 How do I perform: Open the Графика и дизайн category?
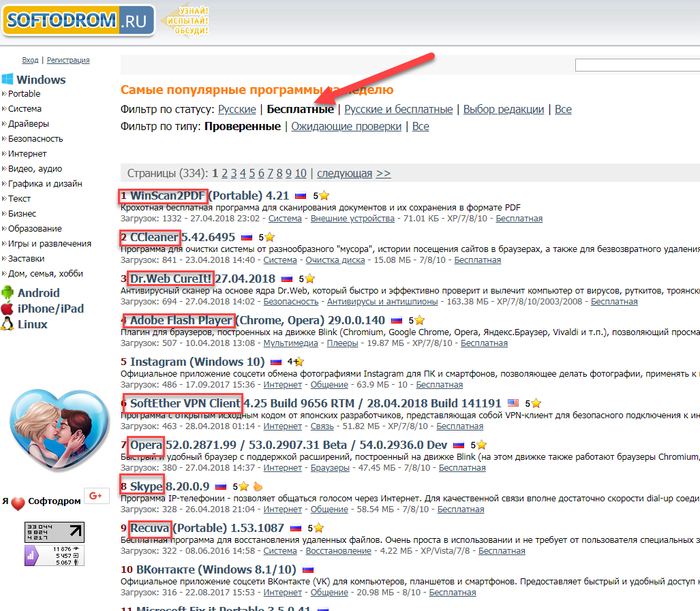[45, 183]
